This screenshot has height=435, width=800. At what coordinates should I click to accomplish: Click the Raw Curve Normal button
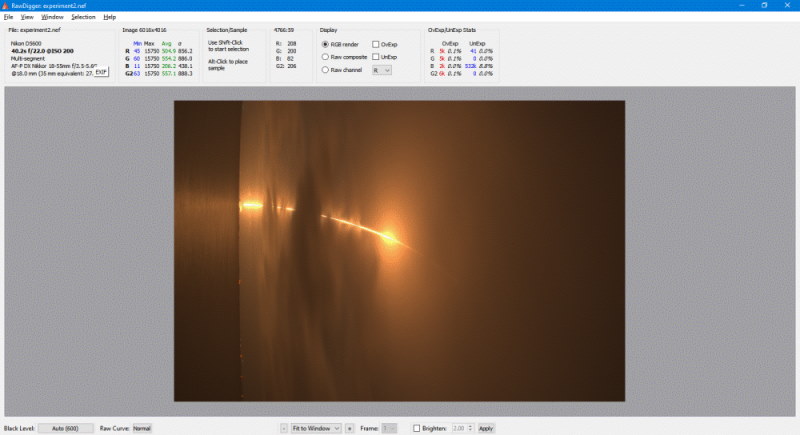(x=142, y=428)
